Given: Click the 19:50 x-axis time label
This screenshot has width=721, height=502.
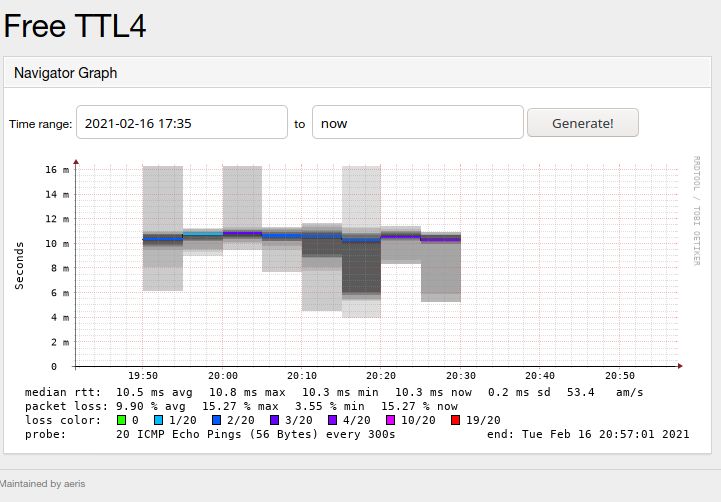Looking at the screenshot, I should 143,376.
